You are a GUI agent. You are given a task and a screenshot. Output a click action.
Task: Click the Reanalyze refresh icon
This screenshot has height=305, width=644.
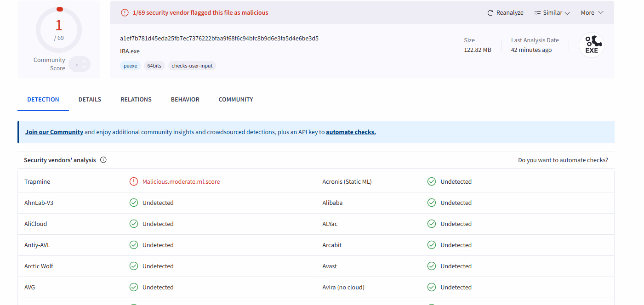click(490, 13)
